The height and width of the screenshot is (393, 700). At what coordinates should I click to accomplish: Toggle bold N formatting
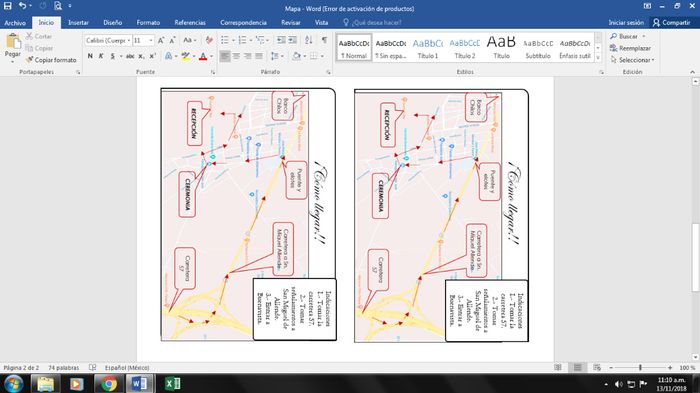(x=90, y=56)
